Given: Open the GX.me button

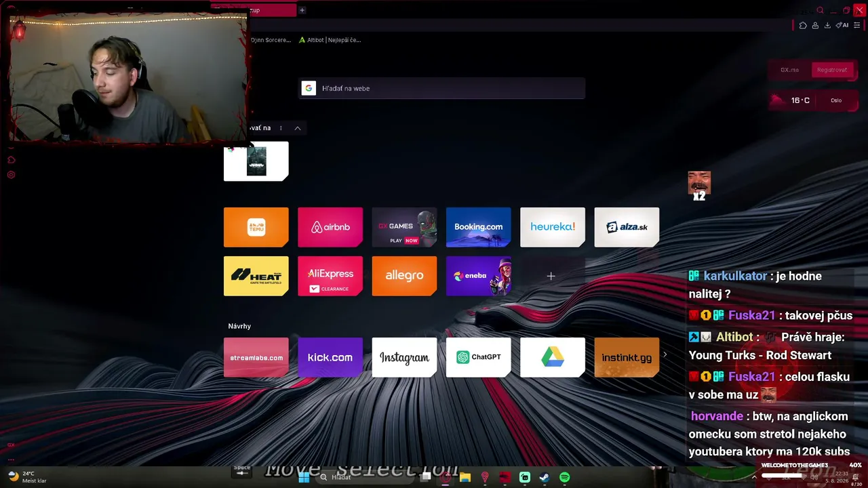Looking at the screenshot, I should pyautogui.click(x=789, y=70).
